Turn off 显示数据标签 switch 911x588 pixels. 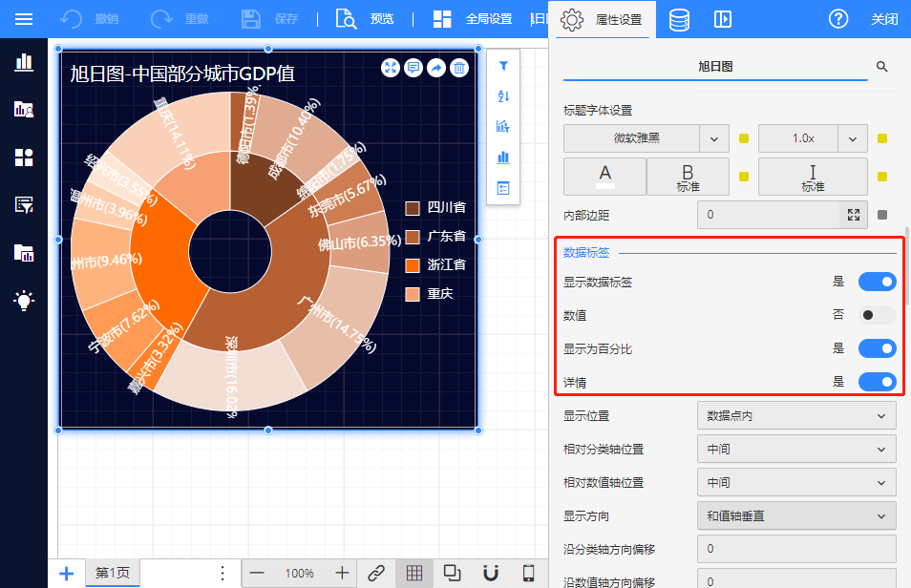877,282
